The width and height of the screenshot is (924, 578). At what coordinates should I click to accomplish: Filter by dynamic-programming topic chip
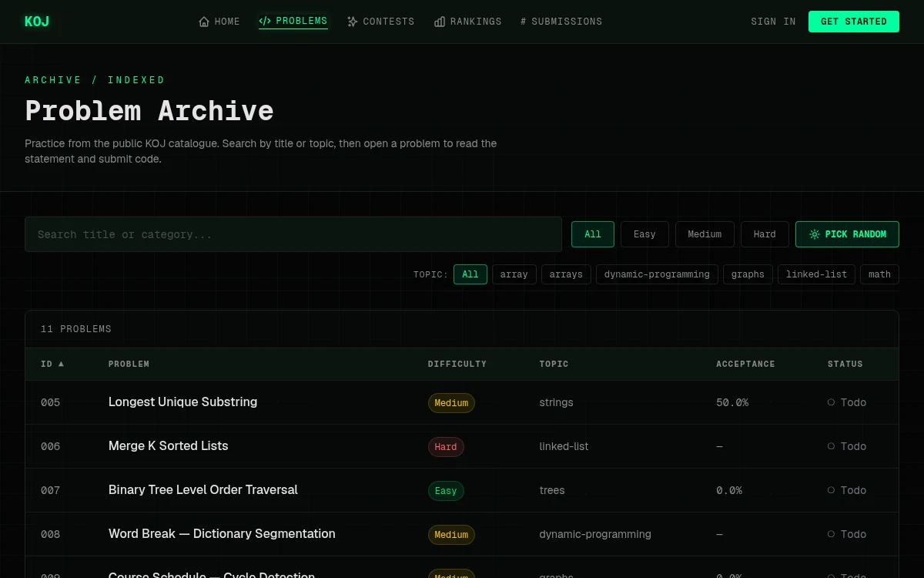pyautogui.click(x=657, y=274)
